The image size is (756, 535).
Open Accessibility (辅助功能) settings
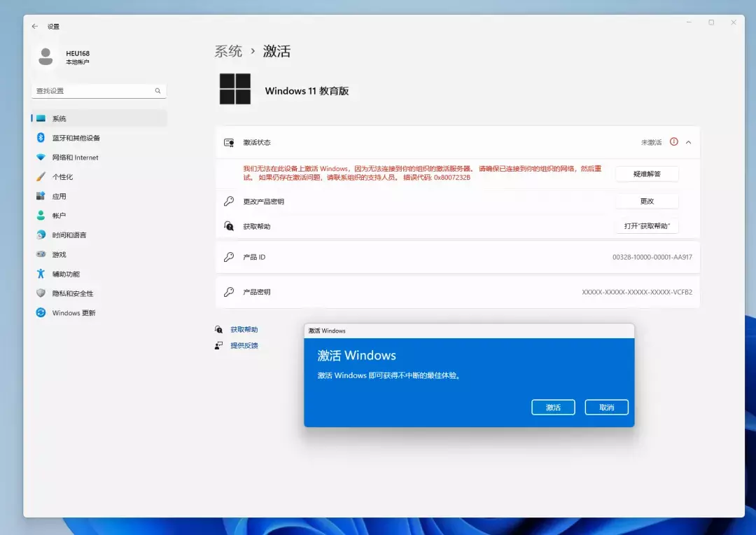pyautogui.click(x=66, y=274)
